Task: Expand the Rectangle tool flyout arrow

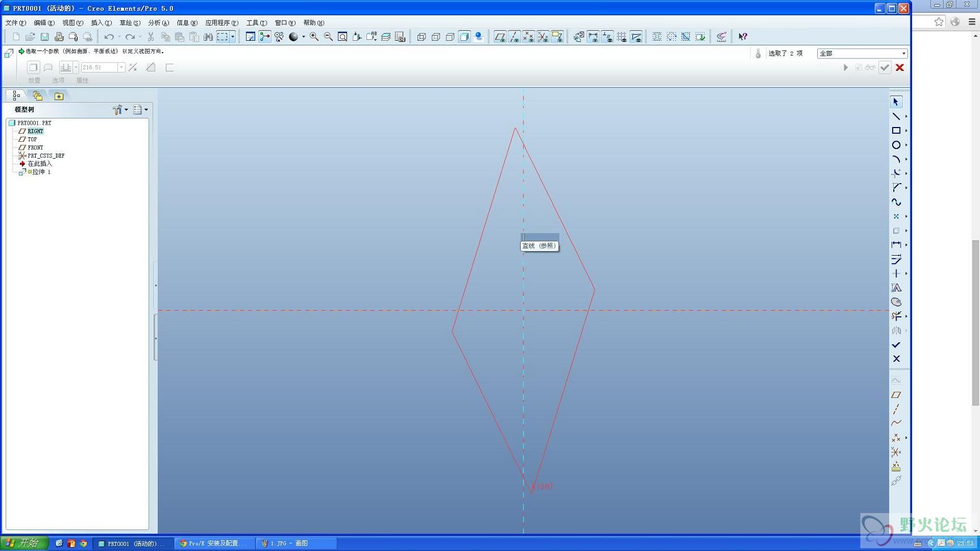Action: (906, 131)
